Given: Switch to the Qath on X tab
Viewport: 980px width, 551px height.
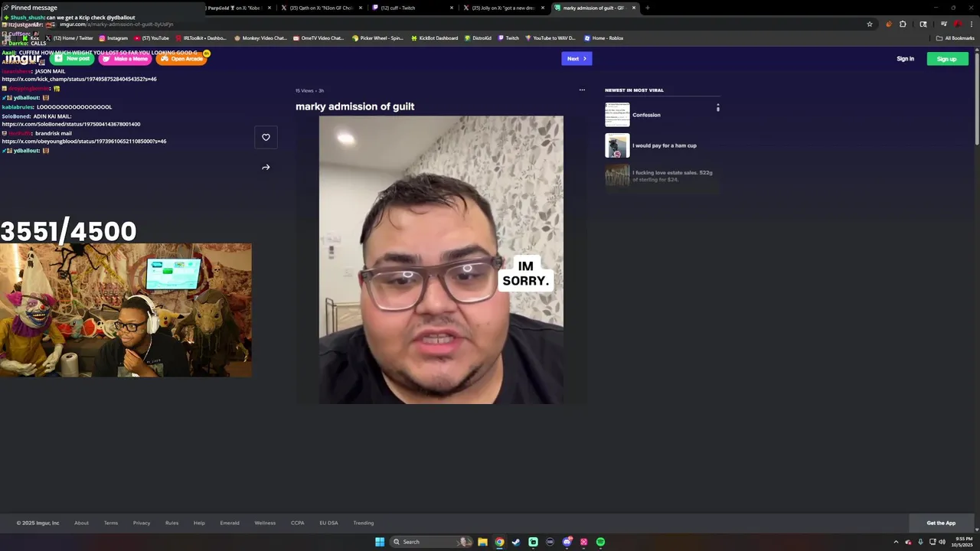Looking at the screenshot, I should [x=321, y=8].
